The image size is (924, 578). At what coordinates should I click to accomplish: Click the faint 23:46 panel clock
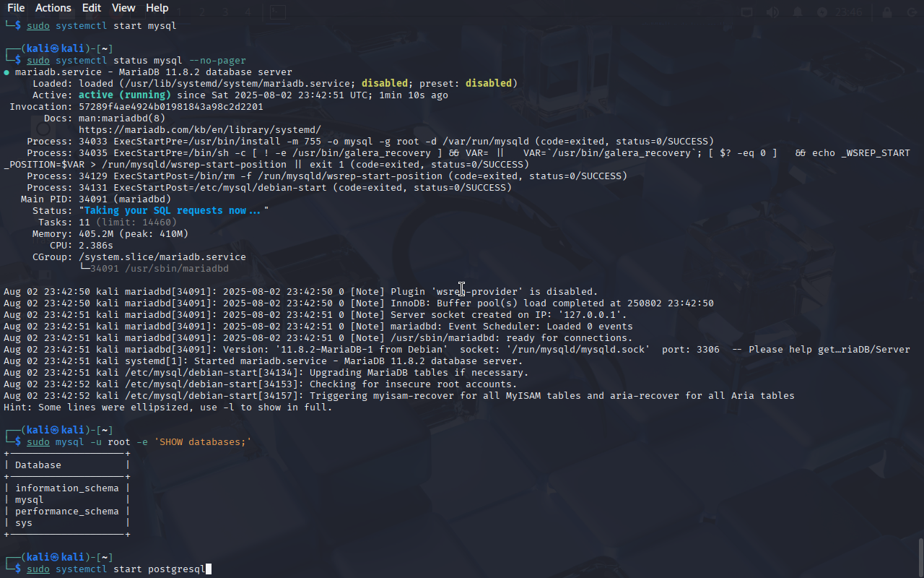click(x=848, y=12)
